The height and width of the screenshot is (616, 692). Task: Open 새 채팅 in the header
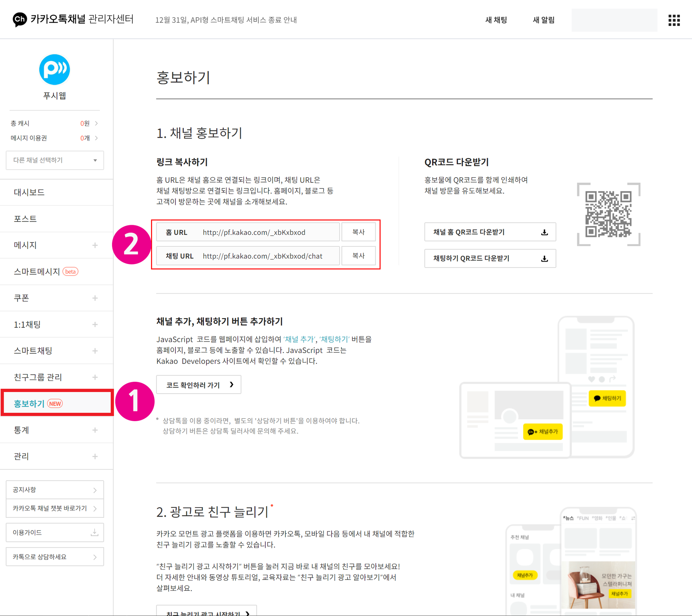tap(496, 20)
